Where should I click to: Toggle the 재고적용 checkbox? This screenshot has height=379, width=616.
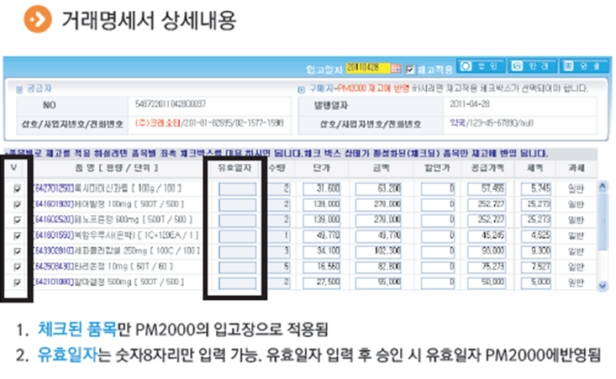click(410, 70)
